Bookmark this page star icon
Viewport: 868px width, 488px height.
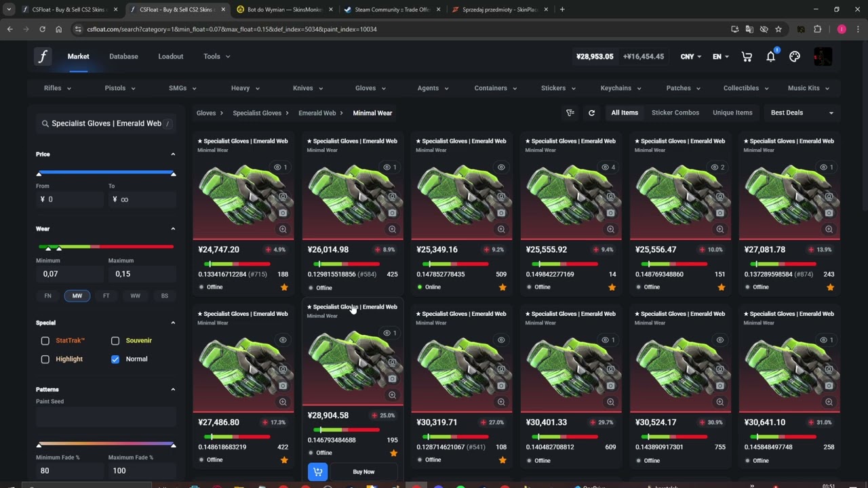pos(778,29)
